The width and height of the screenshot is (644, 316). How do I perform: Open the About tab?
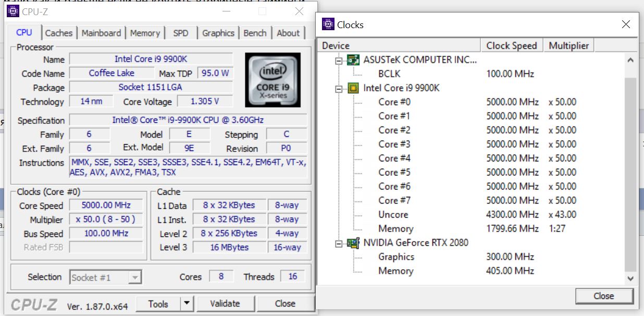tap(288, 33)
